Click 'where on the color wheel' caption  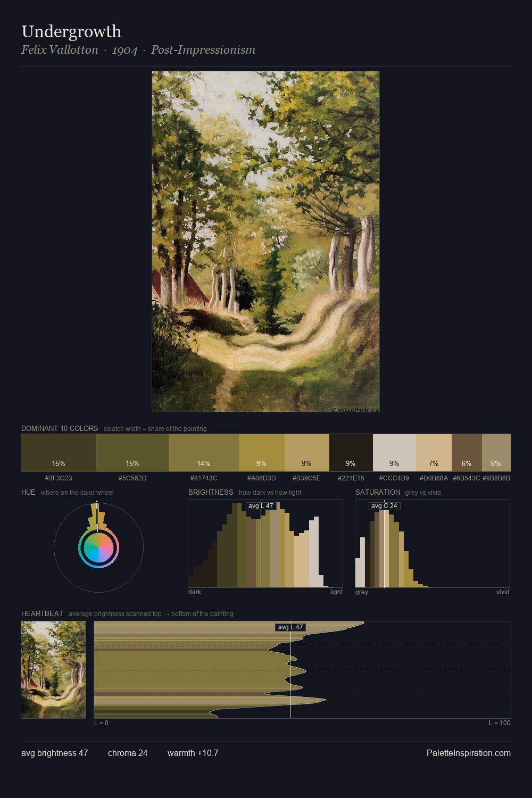77,493
